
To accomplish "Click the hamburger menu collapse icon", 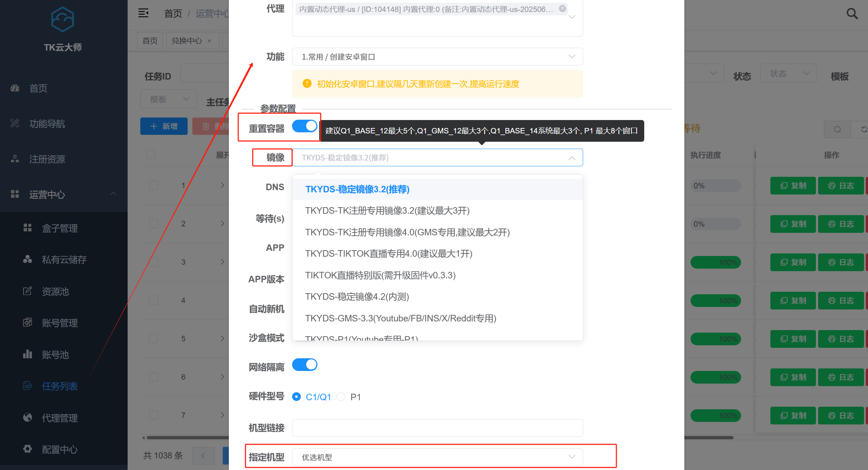I will coord(143,13).
